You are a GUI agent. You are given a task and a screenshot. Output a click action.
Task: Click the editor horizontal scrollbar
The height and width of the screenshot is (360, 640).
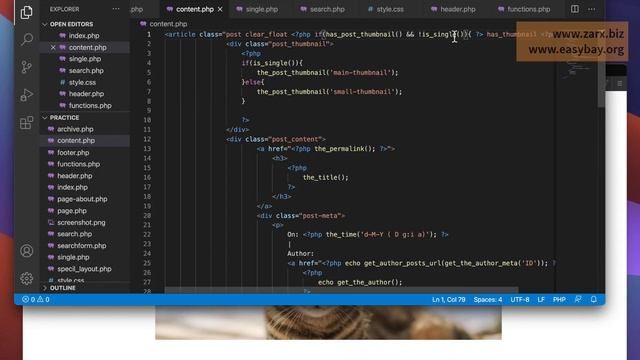341,290
